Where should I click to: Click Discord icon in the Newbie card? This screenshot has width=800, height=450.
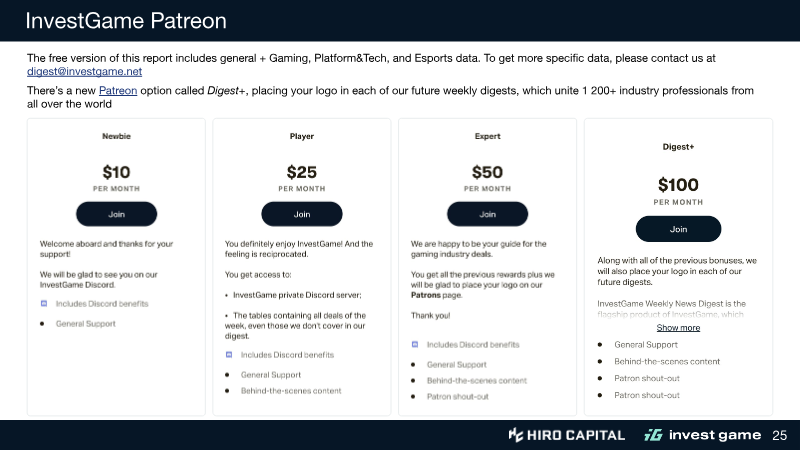click(44, 302)
